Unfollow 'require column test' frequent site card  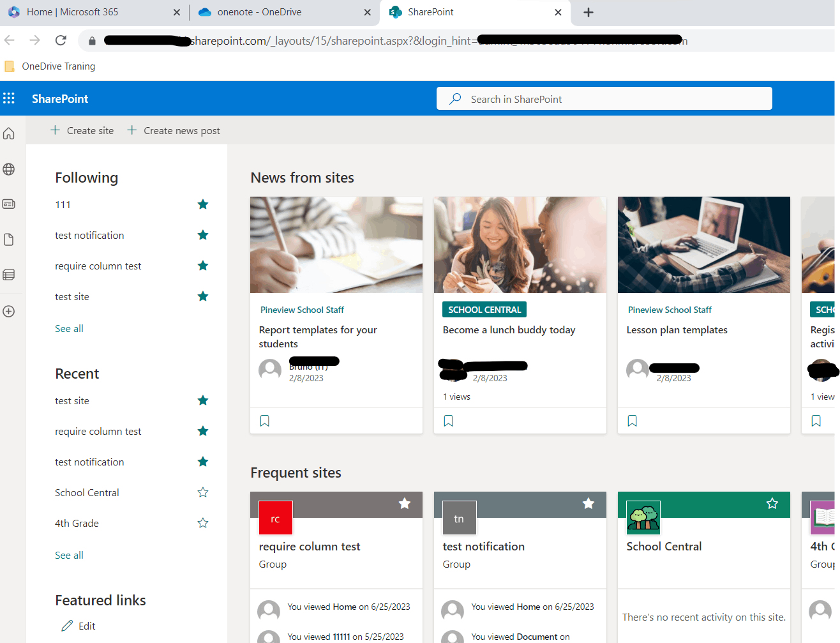click(405, 504)
